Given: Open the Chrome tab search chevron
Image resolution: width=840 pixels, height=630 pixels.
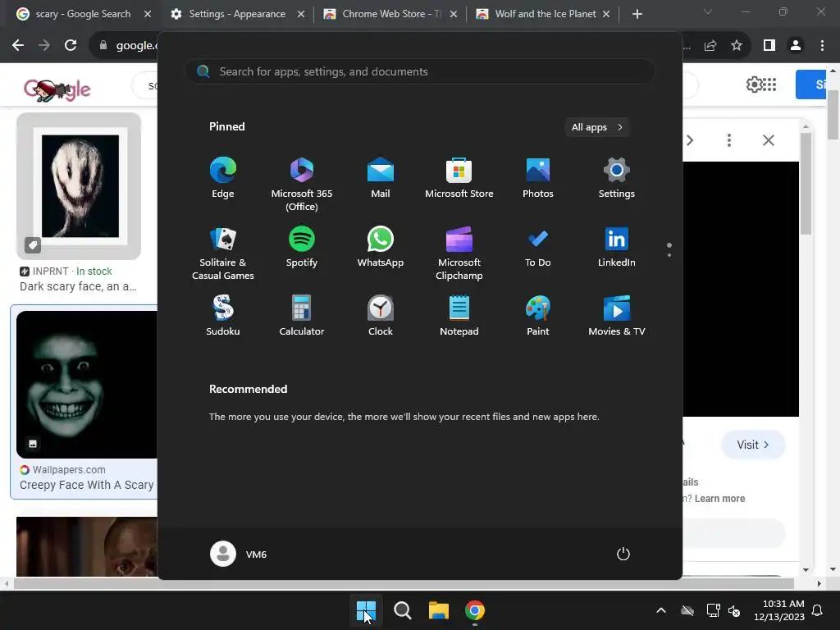Looking at the screenshot, I should coord(708,11).
